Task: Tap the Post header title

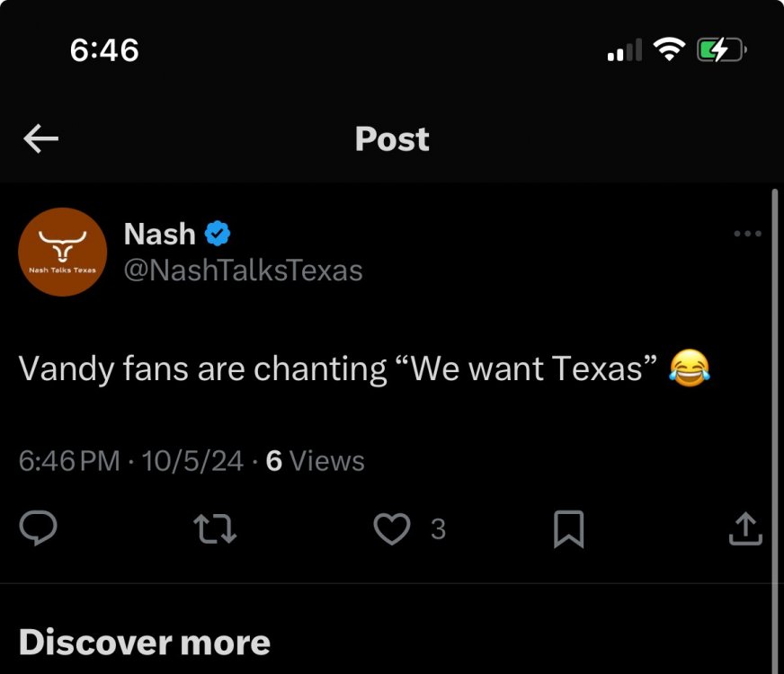Action: 392,138
